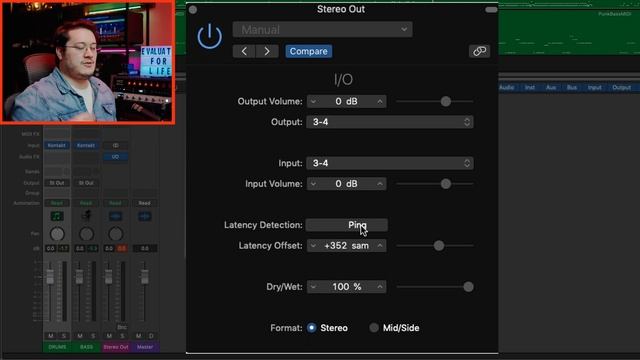Toggle the plugin window link icon
Viewport: 640px width, 360px height.
tap(479, 51)
